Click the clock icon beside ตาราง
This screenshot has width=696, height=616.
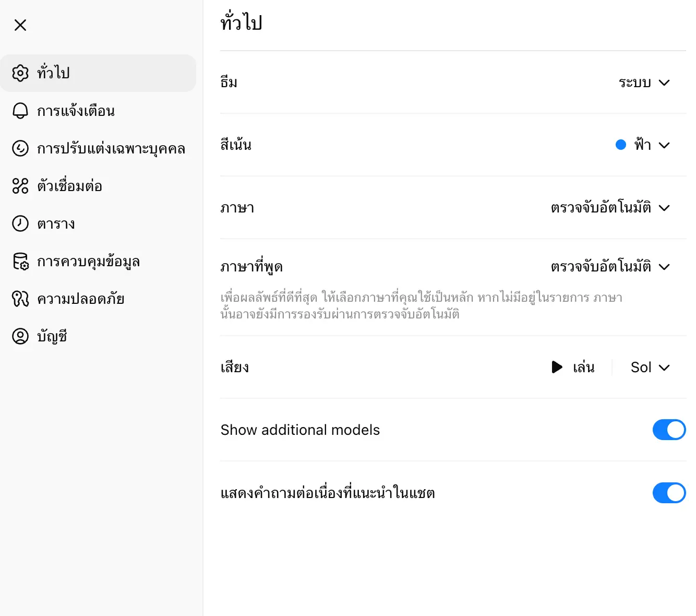20,223
